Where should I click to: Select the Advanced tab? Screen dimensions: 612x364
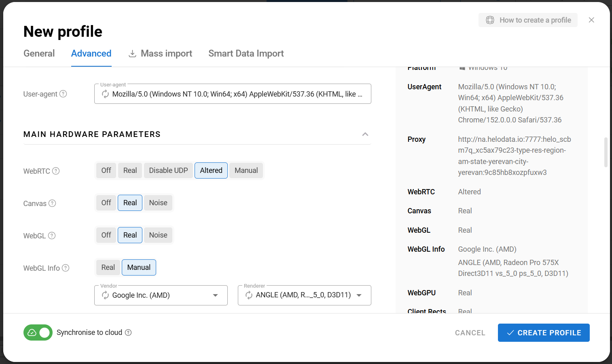click(x=91, y=53)
